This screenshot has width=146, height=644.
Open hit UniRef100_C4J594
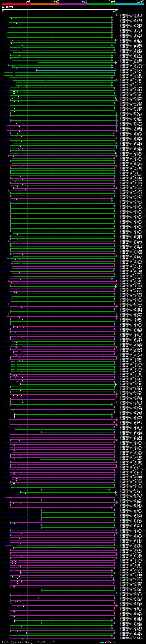click(131, 25)
